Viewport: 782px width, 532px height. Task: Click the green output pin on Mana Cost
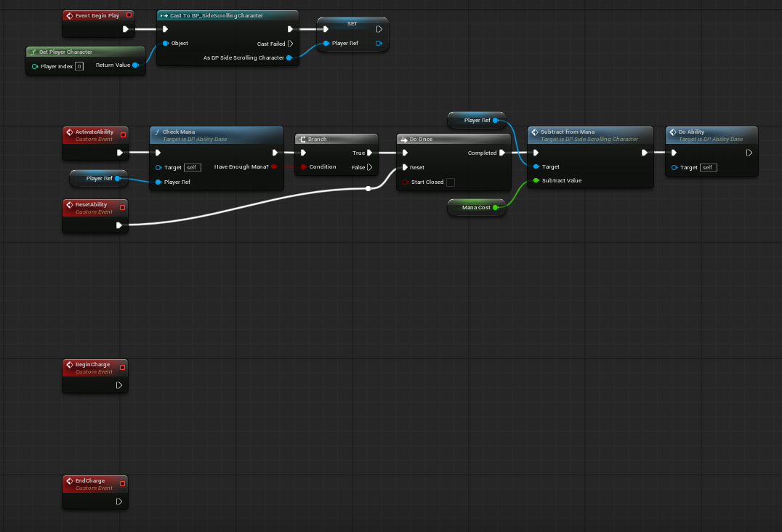[x=496, y=208]
